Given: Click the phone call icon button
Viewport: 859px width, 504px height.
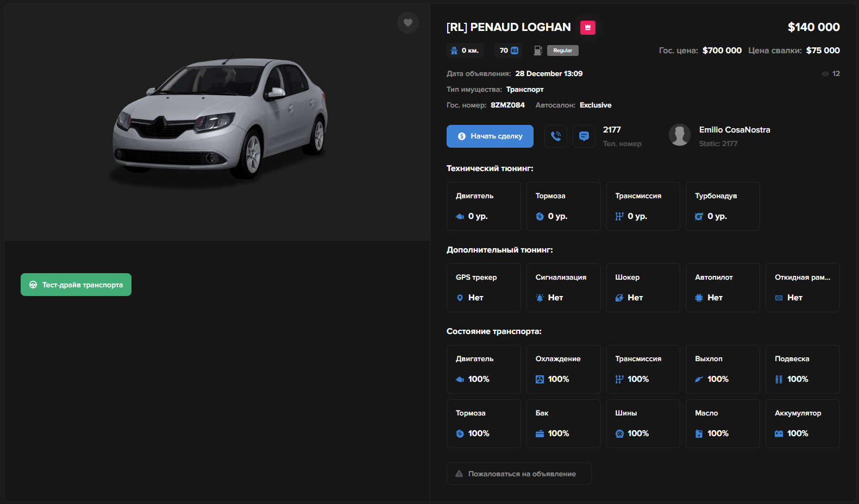Looking at the screenshot, I should pos(555,136).
